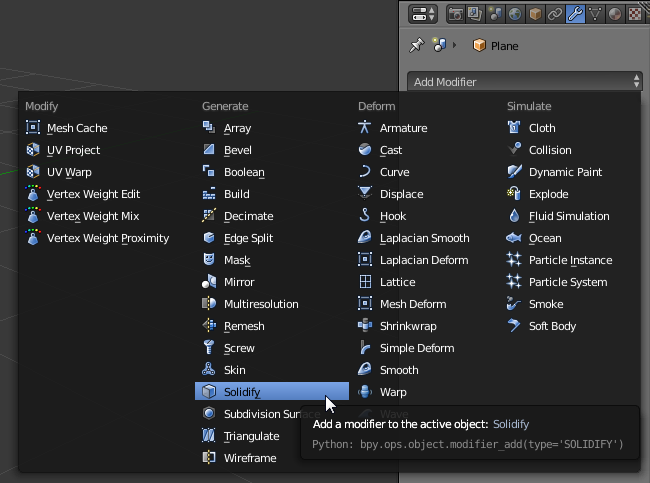Image resolution: width=650 pixels, height=483 pixels.
Task: Open the Texture tab checker icon
Action: 635,14
